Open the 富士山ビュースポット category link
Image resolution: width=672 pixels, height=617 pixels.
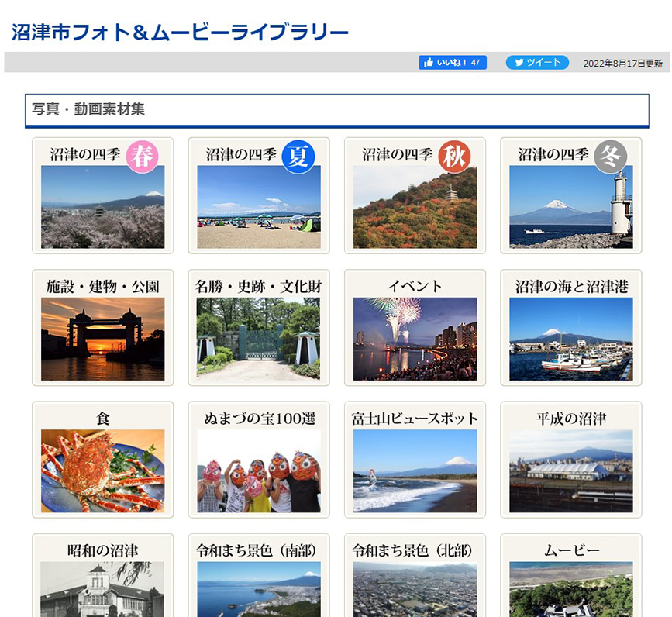pyautogui.click(x=415, y=419)
